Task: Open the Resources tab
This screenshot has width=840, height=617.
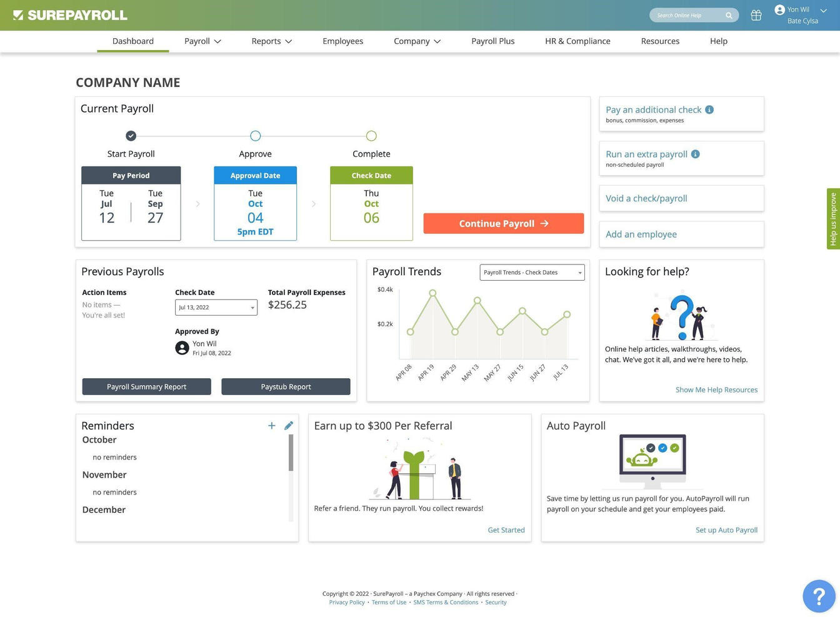Action: (x=660, y=41)
